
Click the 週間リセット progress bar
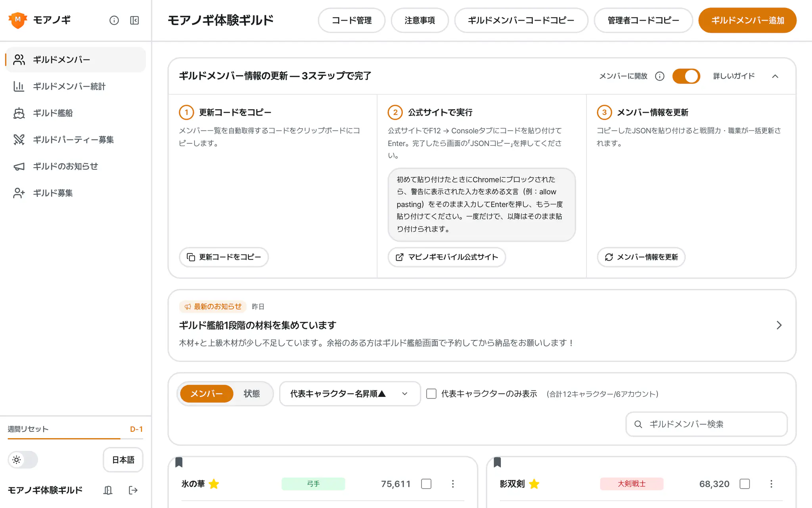75,439
